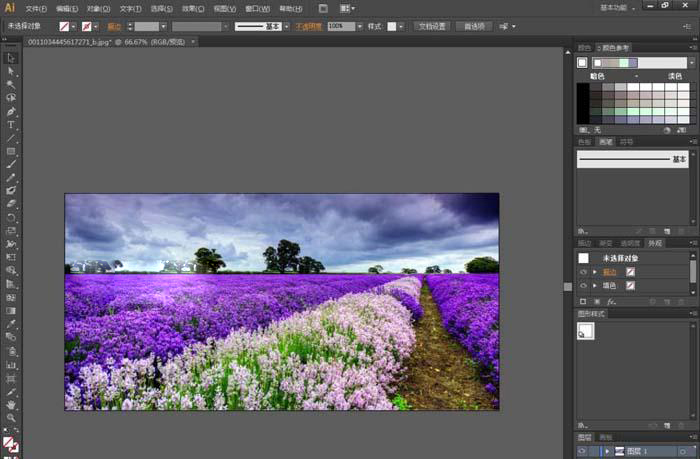
Task: Click the 文档设置 button
Action: tap(431, 26)
